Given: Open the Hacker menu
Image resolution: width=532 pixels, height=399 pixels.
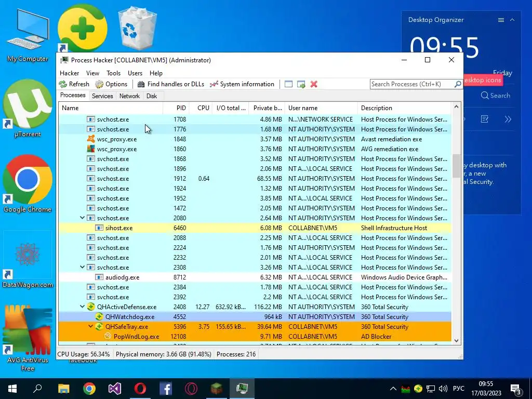Looking at the screenshot, I should click(69, 73).
